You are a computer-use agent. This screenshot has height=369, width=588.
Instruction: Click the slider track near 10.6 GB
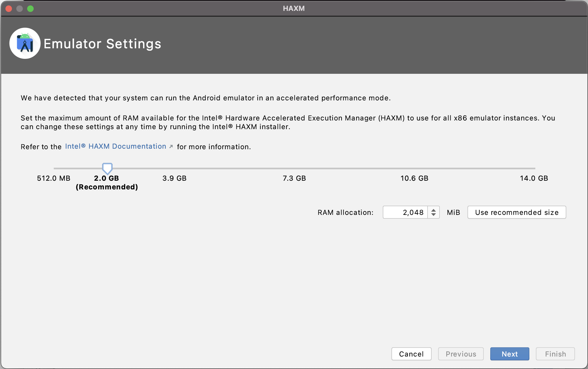coord(415,168)
